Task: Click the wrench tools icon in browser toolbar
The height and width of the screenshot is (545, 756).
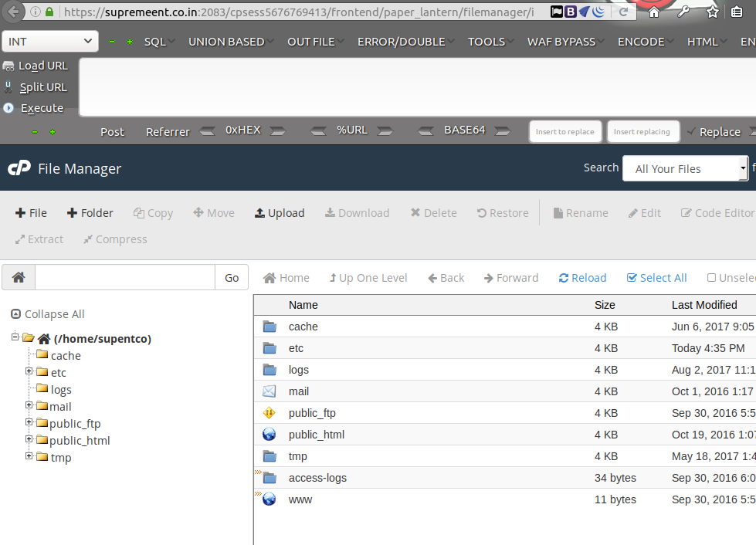Action: (683, 12)
